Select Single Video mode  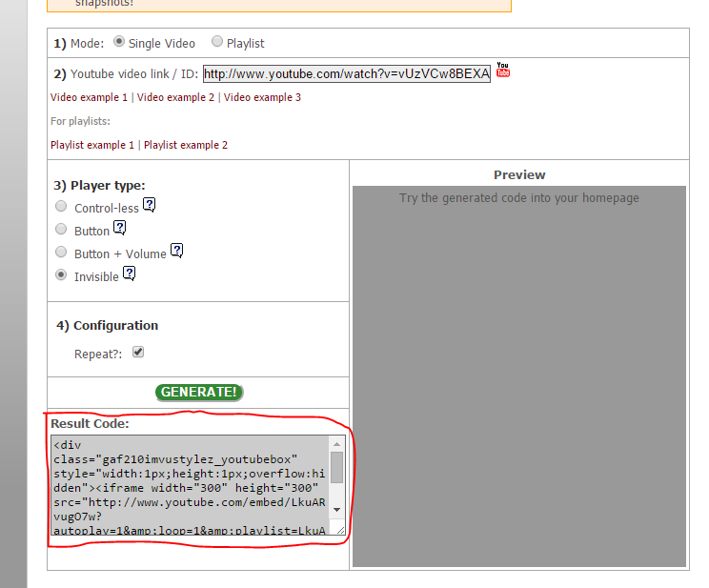tap(119, 42)
